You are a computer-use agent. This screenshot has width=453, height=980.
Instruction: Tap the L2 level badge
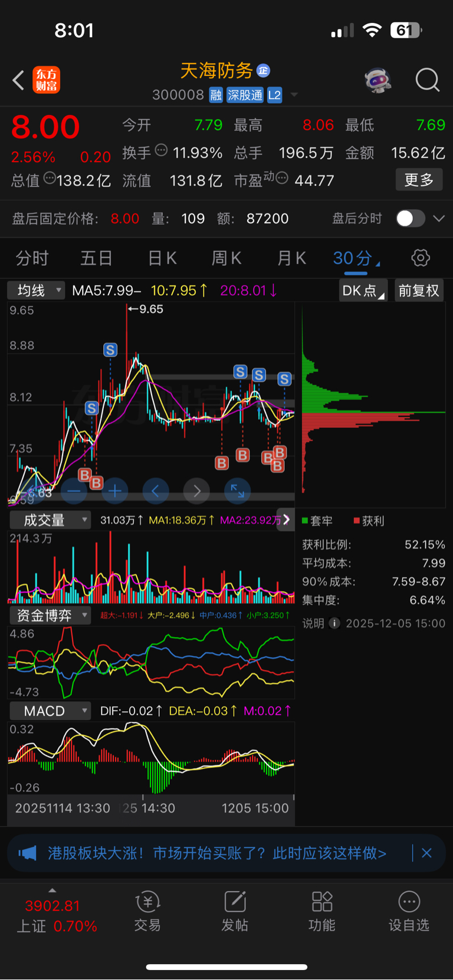coord(275,95)
